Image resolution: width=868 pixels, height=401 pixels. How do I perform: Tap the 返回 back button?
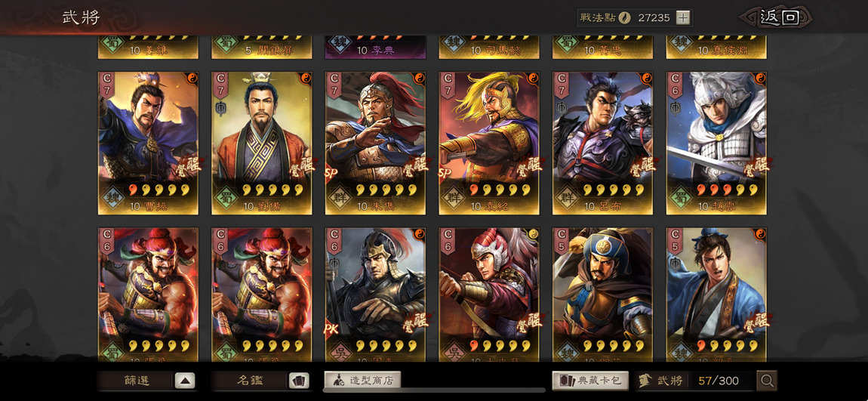pyautogui.click(x=779, y=17)
